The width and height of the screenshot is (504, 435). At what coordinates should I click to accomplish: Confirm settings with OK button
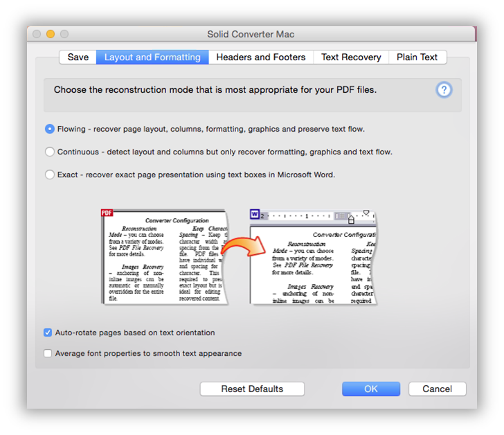coord(371,389)
